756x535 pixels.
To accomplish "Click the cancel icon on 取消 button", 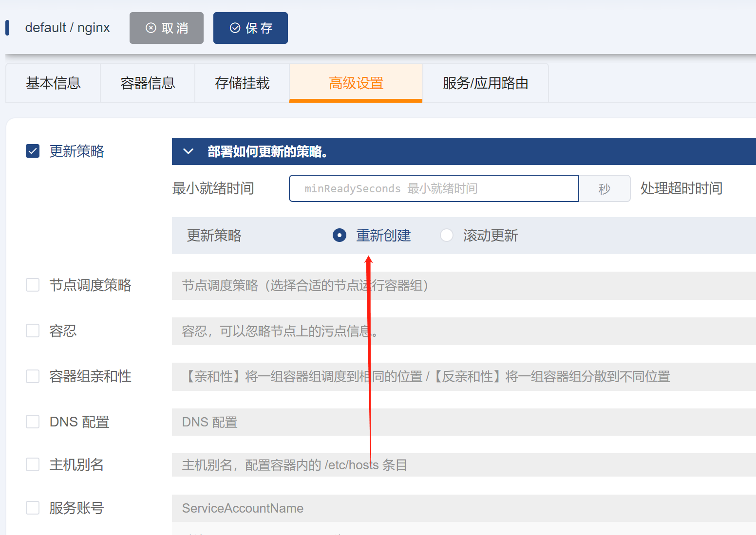I will [151, 28].
